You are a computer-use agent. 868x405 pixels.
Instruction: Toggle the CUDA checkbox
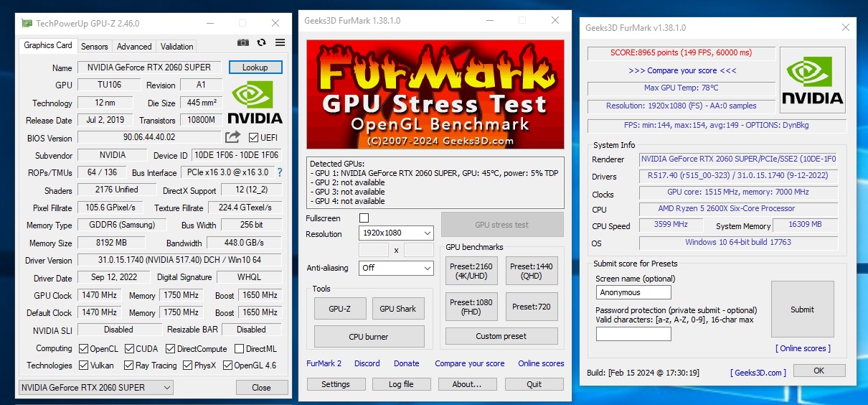129,348
